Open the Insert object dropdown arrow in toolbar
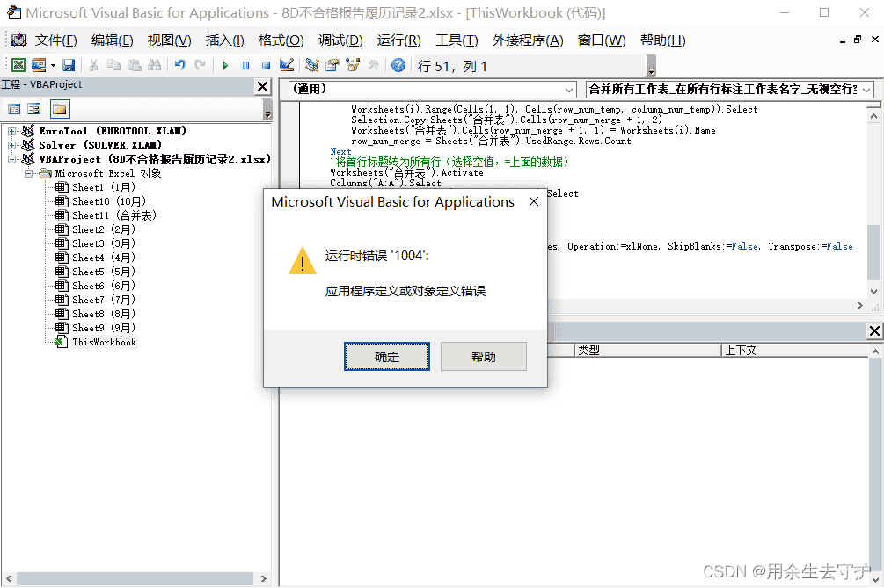Image resolution: width=884 pixels, height=588 pixels. [x=53, y=66]
